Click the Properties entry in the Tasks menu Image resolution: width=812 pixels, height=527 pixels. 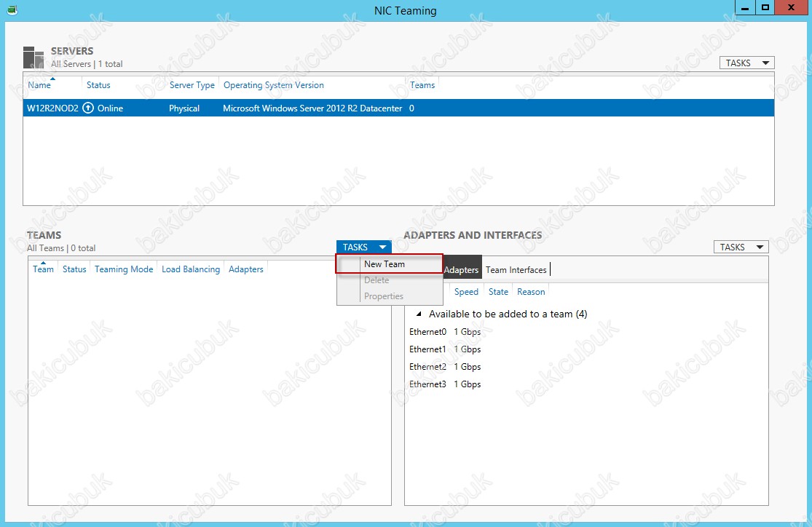(390, 296)
